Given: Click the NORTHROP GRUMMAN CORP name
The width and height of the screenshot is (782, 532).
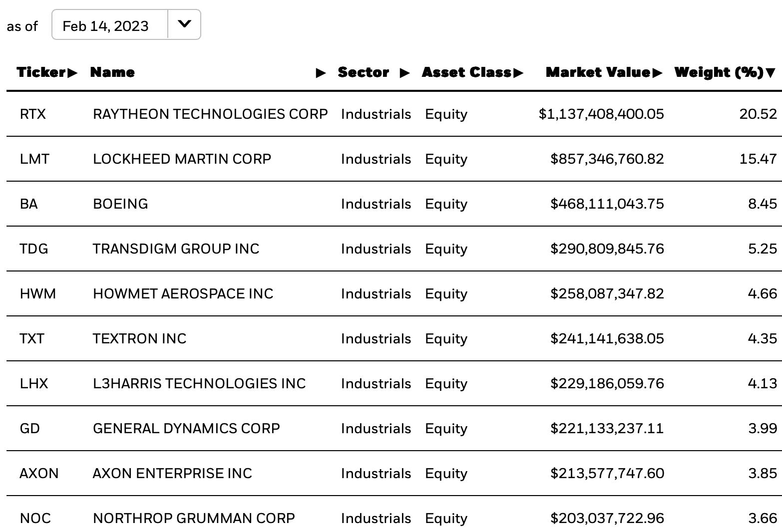Looking at the screenshot, I should [194, 519].
